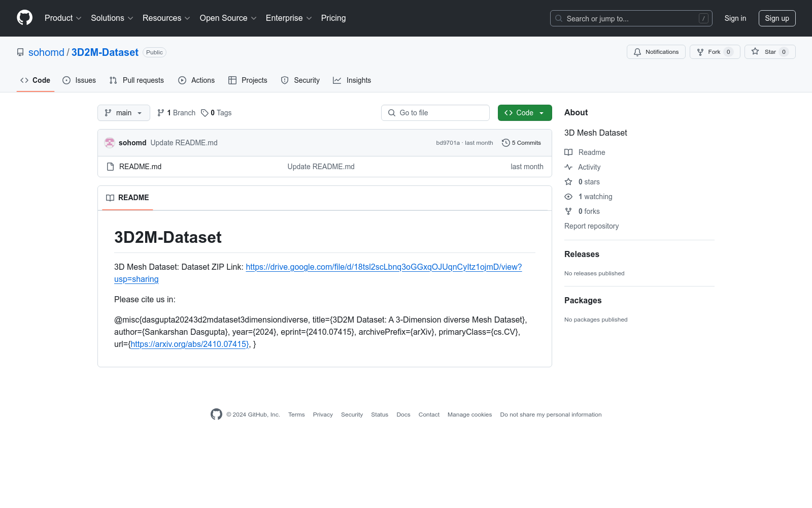Screen dimensions: 812x508
Task: Click the book icon in README header
Action: click(x=110, y=198)
